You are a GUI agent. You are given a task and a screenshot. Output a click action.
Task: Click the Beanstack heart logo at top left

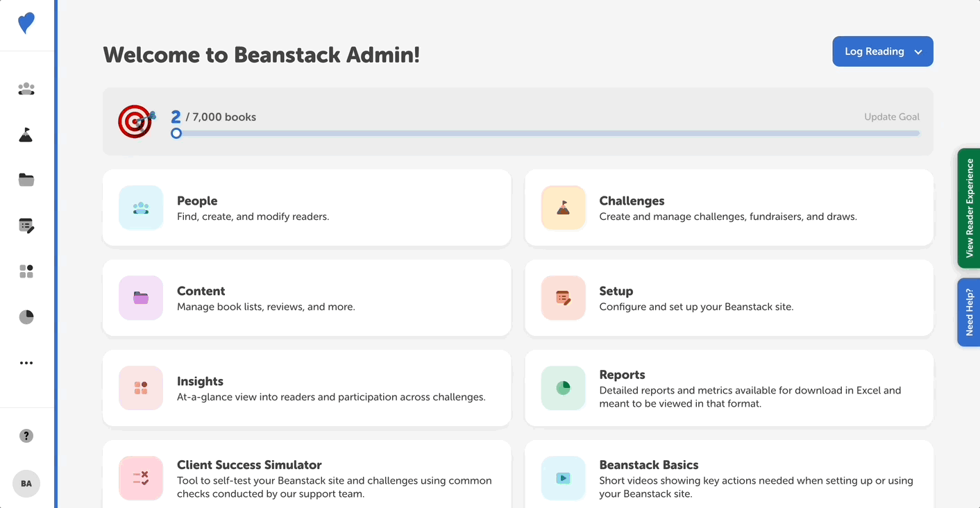click(26, 23)
